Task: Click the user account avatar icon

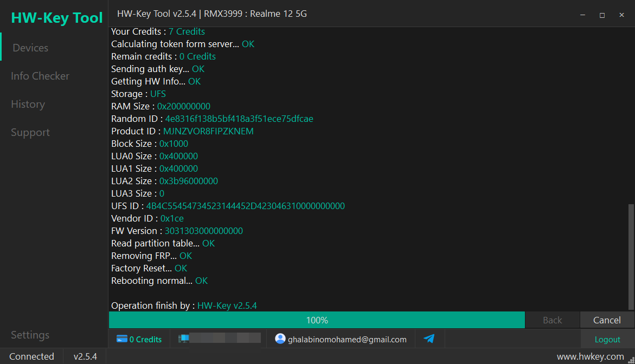Action: point(280,339)
